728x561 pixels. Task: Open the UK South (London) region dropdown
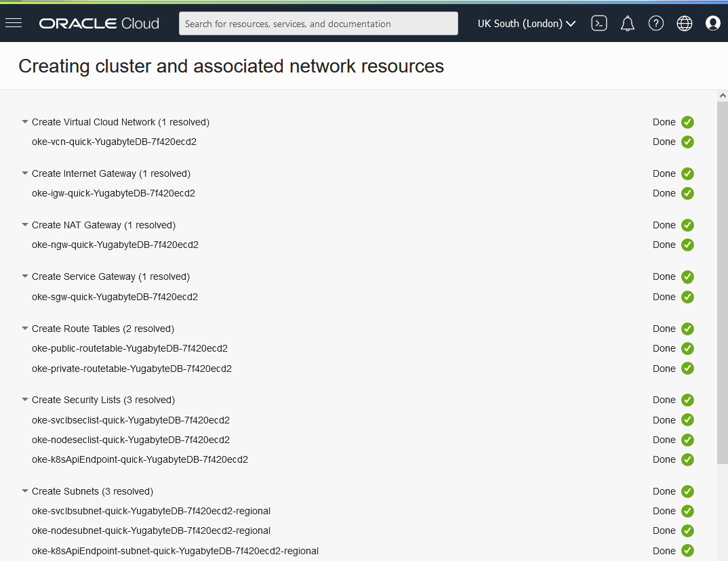[527, 23]
